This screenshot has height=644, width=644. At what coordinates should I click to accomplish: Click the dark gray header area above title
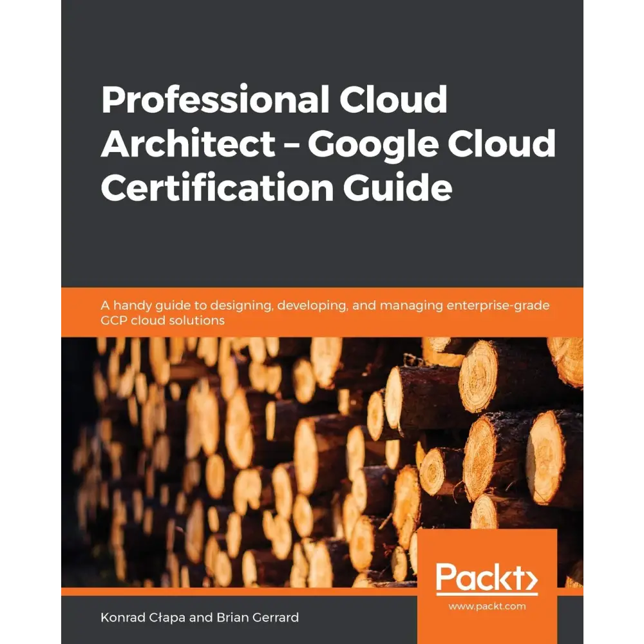pyautogui.click(x=322, y=39)
